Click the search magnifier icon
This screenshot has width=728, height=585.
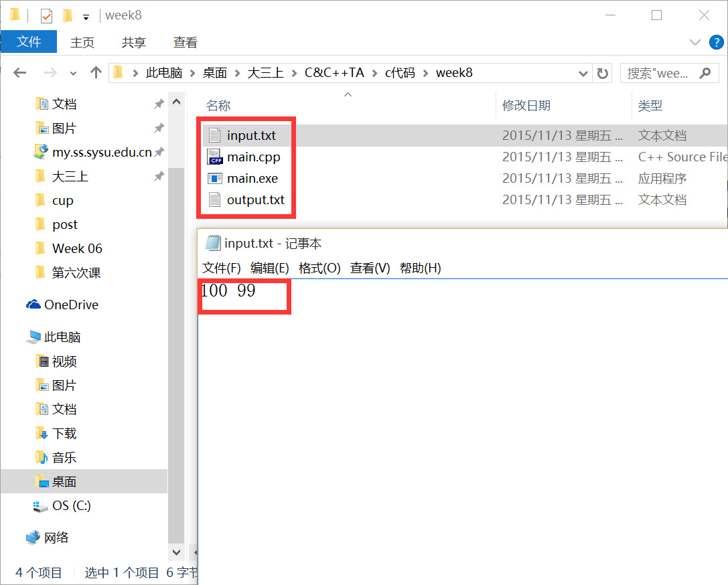705,73
